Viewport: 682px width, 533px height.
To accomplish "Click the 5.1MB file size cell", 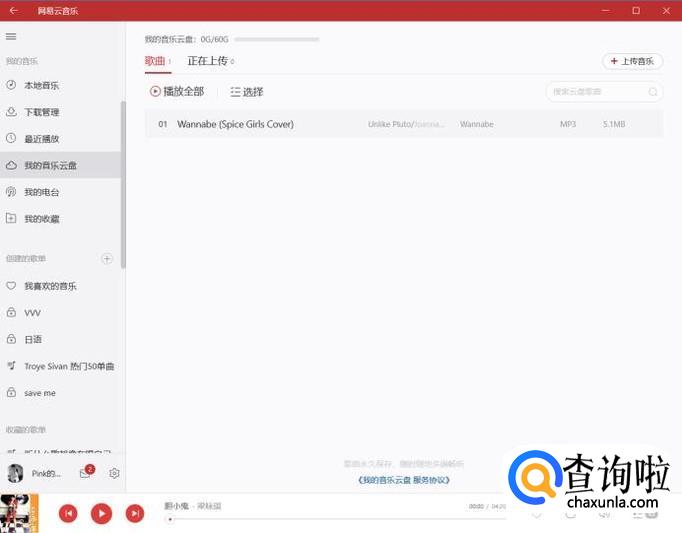I will (x=614, y=124).
